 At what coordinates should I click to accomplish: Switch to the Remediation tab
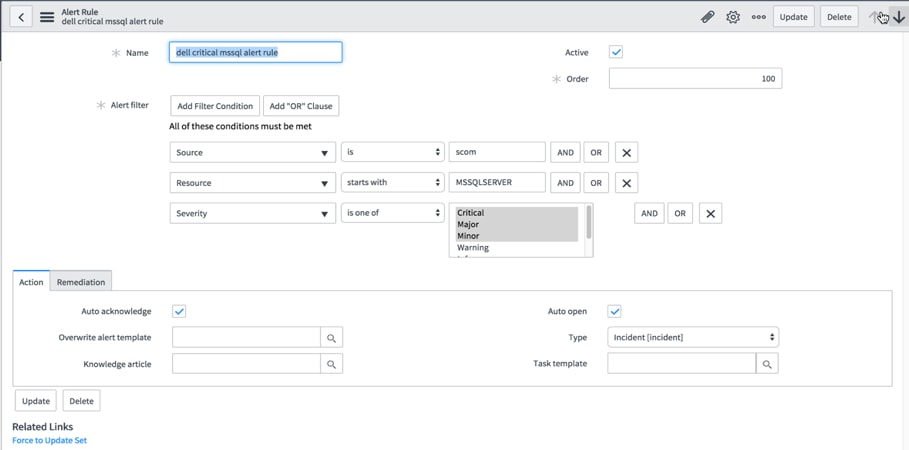pyautogui.click(x=81, y=283)
